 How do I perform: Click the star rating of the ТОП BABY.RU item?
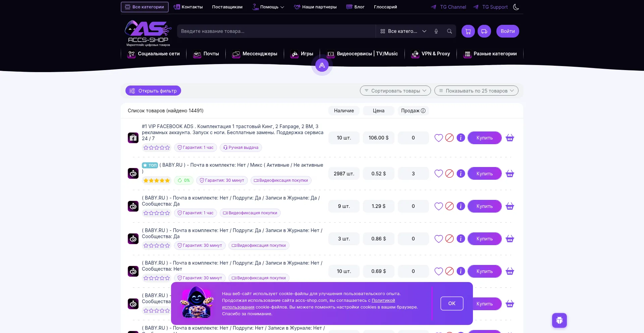point(157,180)
